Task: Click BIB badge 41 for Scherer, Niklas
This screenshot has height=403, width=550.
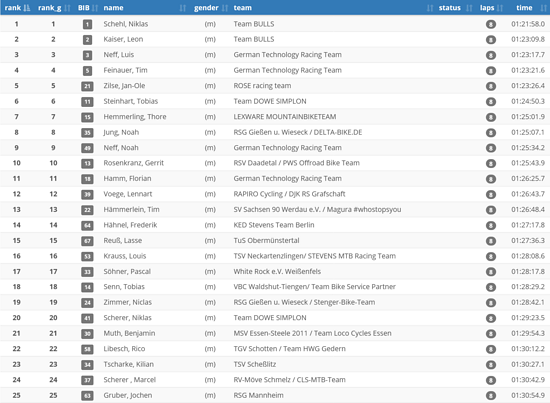Action: (x=87, y=318)
